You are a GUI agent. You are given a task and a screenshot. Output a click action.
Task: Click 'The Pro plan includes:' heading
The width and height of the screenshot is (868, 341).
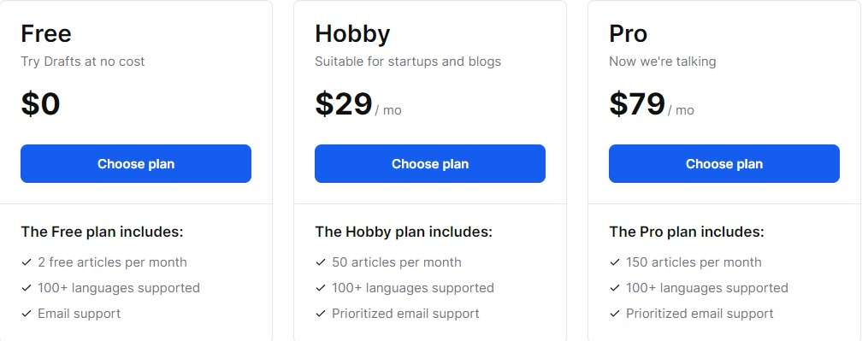(687, 232)
